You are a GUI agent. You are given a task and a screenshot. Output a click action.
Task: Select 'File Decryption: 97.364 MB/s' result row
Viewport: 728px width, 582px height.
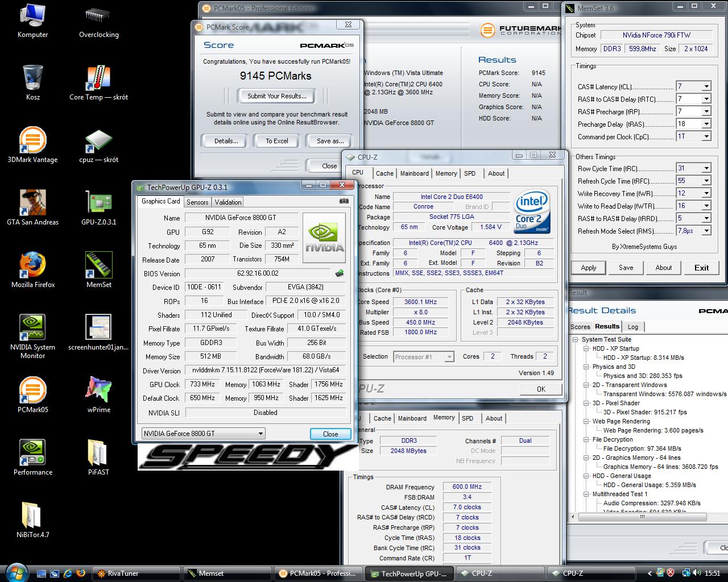[x=642, y=448]
